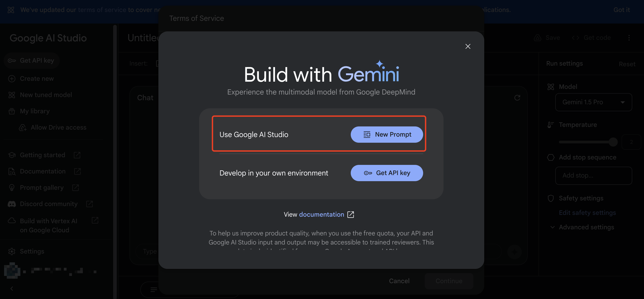Click the Get code brackets icon
The image size is (644, 299).
click(x=575, y=38)
